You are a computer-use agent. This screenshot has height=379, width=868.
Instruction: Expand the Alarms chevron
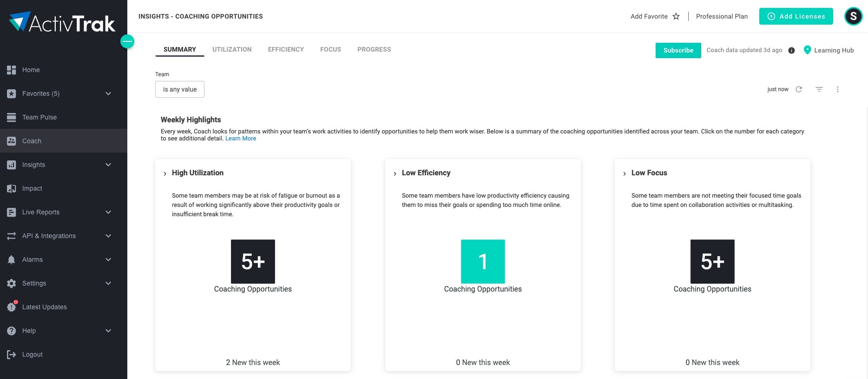click(x=108, y=259)
